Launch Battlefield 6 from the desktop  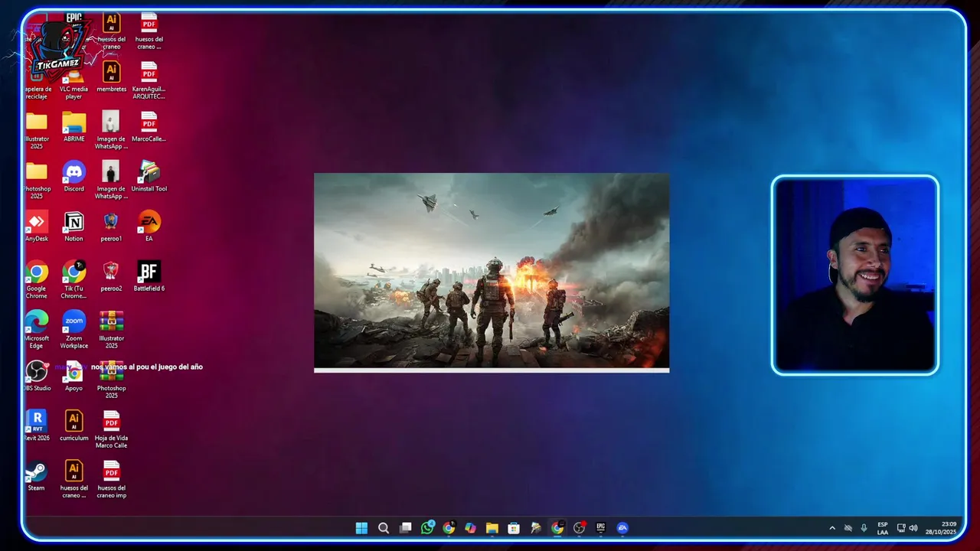[149, 276]
